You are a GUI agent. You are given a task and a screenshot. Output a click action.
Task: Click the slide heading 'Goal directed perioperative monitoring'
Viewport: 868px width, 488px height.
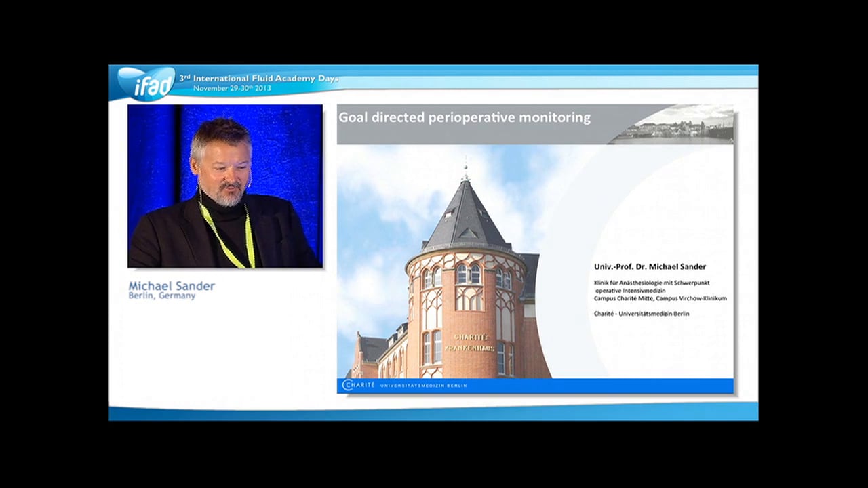coord(465,117)
